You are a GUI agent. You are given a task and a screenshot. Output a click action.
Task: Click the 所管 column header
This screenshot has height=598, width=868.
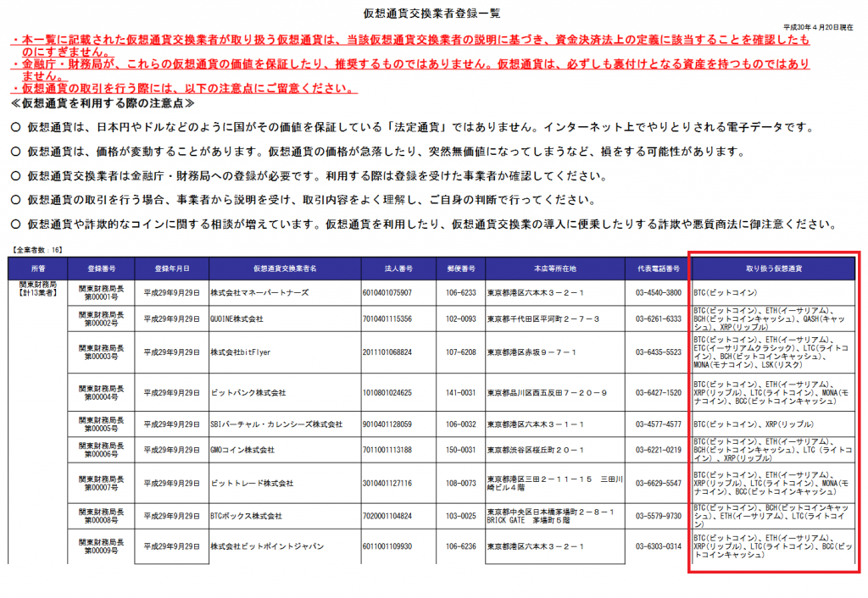pos(38,269)
